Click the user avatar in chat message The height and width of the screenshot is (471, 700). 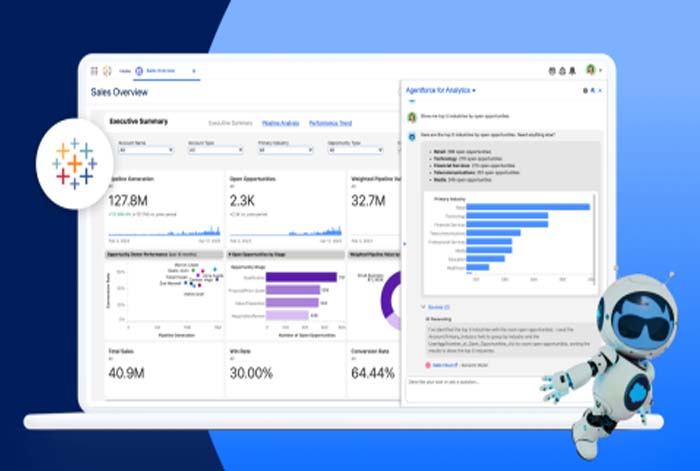tap(412, 117)
